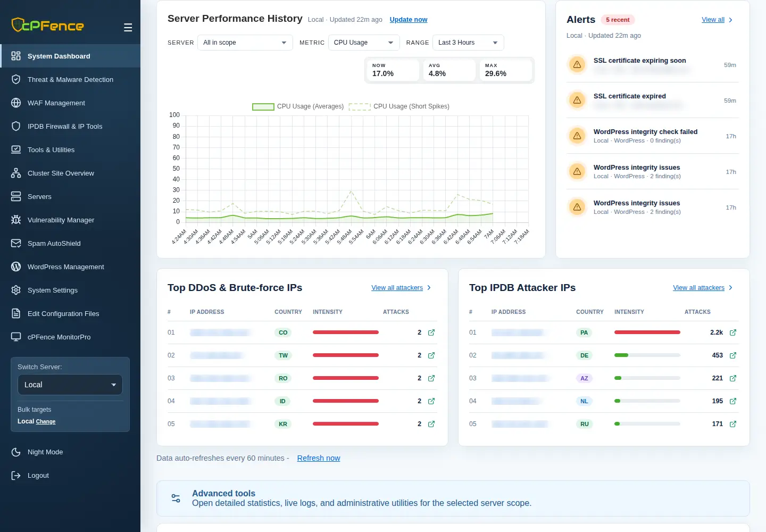Click the Spam AutoShield envelope icon
Screen dimensions: 766x532
point(16,243)
